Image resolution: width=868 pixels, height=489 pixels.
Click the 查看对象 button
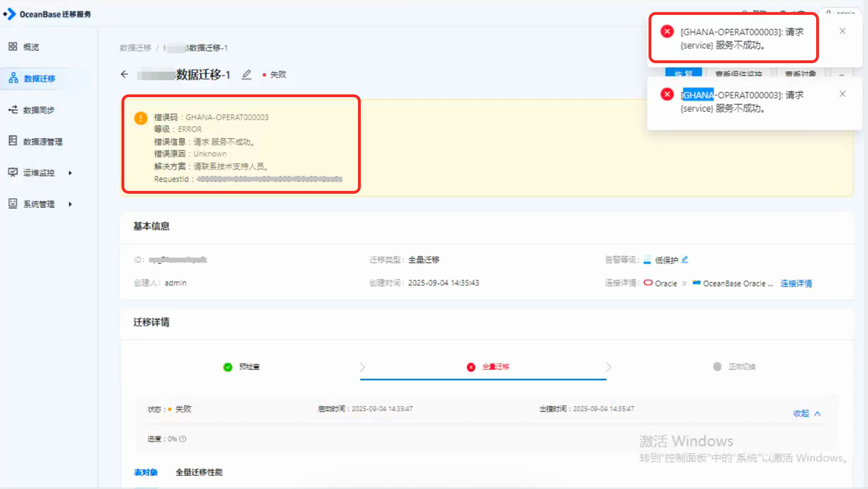tap(801, 72)
